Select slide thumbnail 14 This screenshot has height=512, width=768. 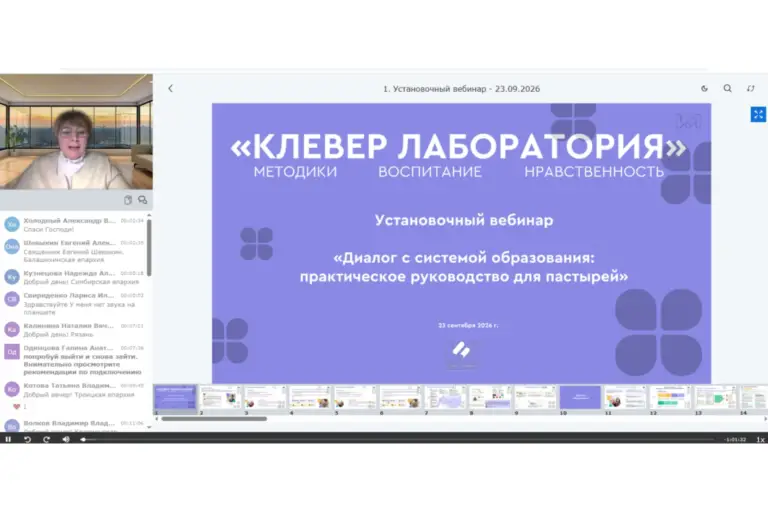(754, 397)
